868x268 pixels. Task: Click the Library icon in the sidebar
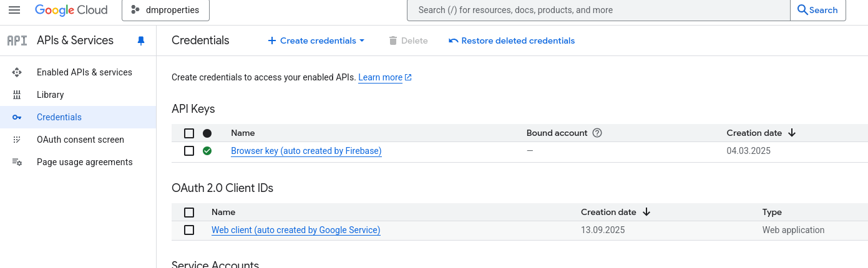[x=17, y=95]
